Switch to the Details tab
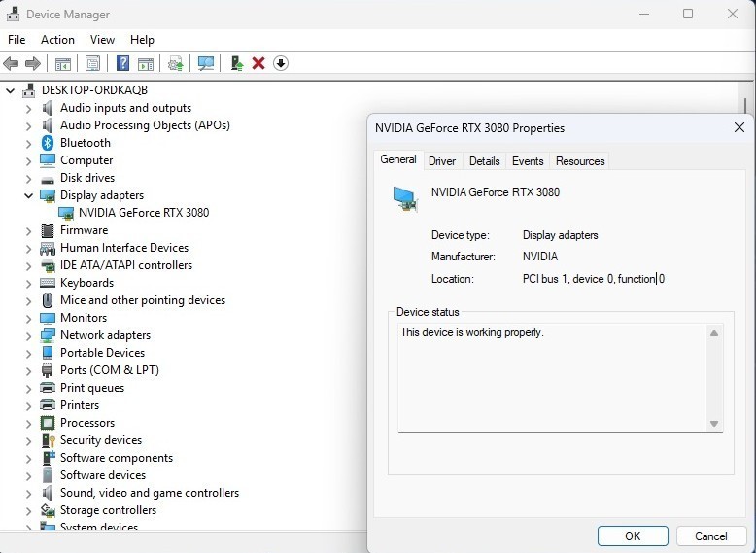Image resolution: width=756 pixels, height=553 pixels. coord(484,161)
